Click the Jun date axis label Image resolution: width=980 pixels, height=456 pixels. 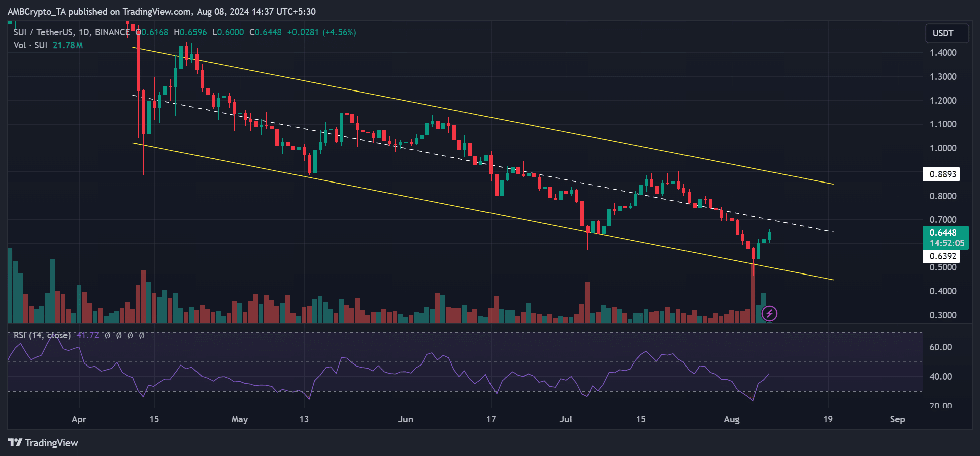[405, 419]
